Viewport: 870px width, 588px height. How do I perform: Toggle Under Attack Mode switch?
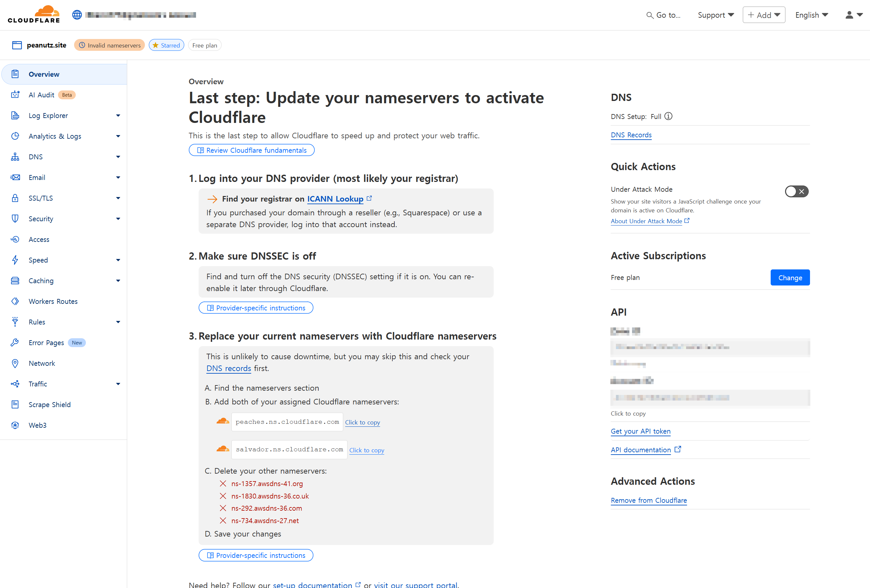tap(796, 192)
